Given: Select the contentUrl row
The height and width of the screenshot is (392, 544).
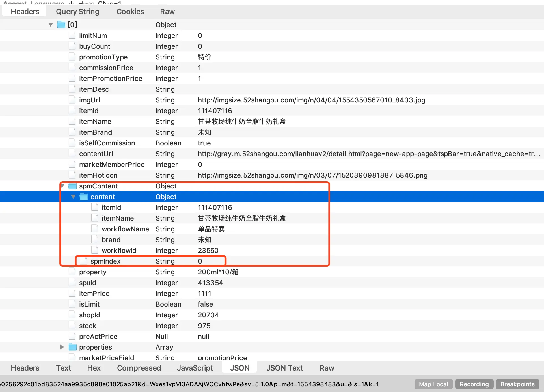Looking at the screenshot, I should [x=272, y=154].
